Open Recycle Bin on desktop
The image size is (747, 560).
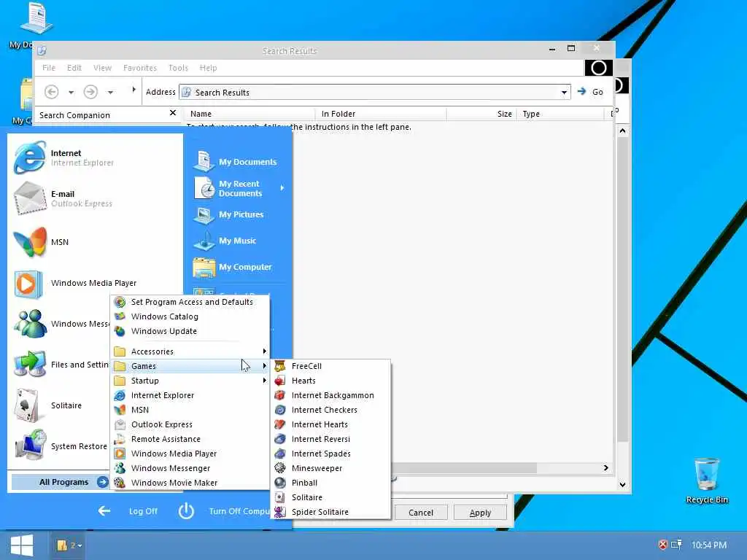707,480
